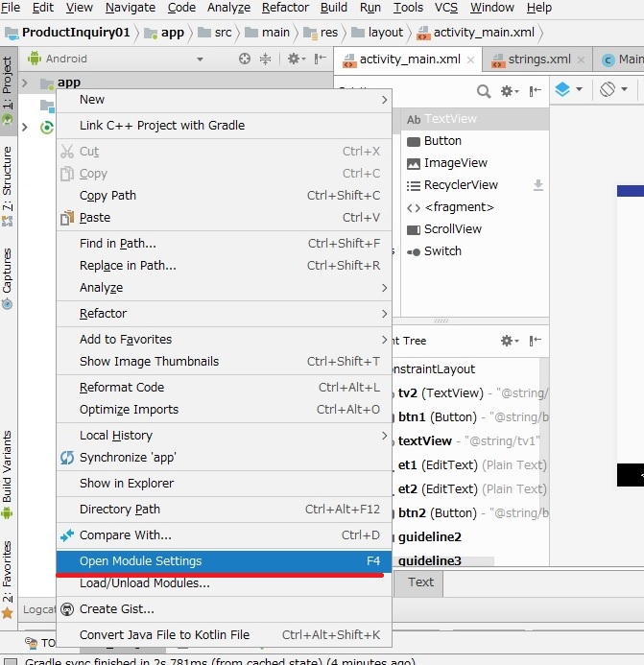Open project panel gear settings
This screenshot has height=665, width=644.
pos(297,59)
